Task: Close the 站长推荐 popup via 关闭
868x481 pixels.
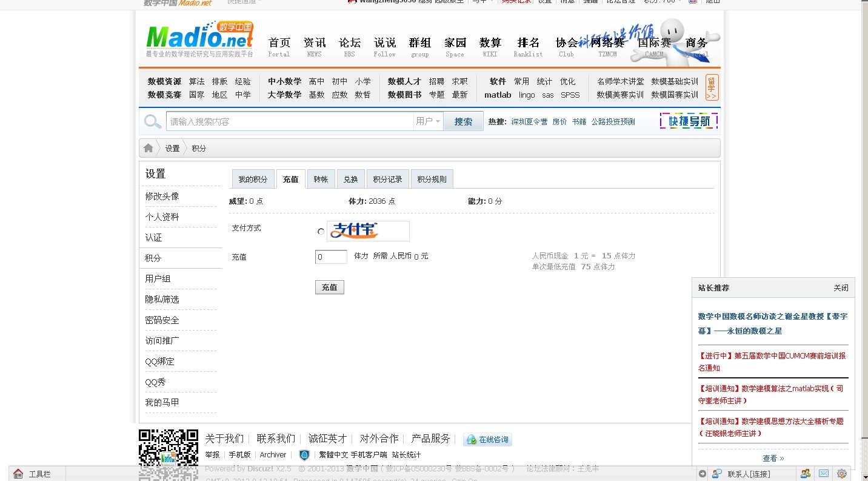Action: (841, 288)
